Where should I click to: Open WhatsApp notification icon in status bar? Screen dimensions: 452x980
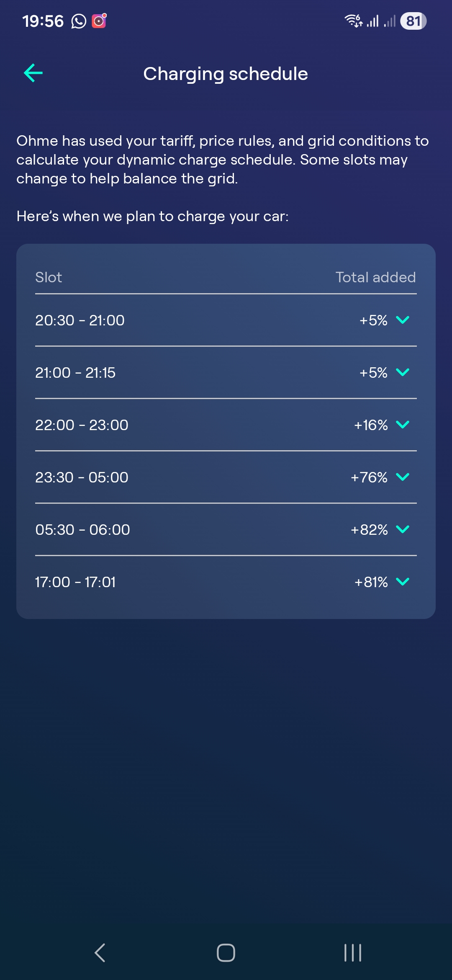78,21
